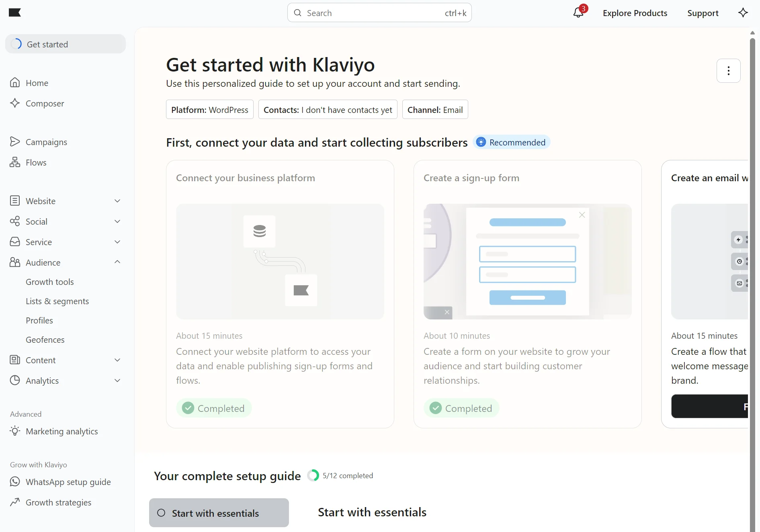
Task: Click the Get started sidebar item
Action: pos(66,44)
